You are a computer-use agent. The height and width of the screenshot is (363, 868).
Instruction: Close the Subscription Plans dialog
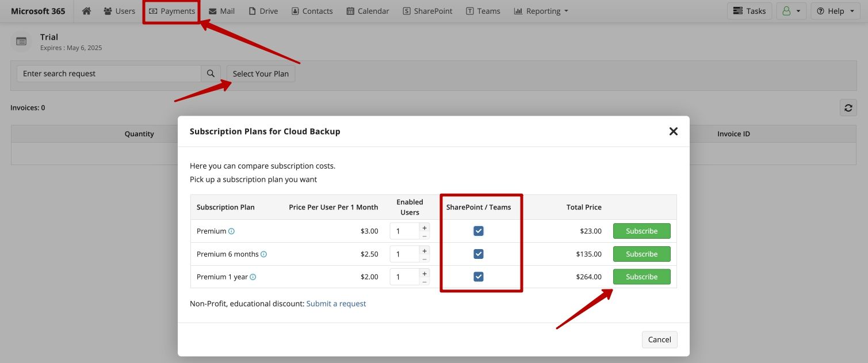click(x=673, y=131)
